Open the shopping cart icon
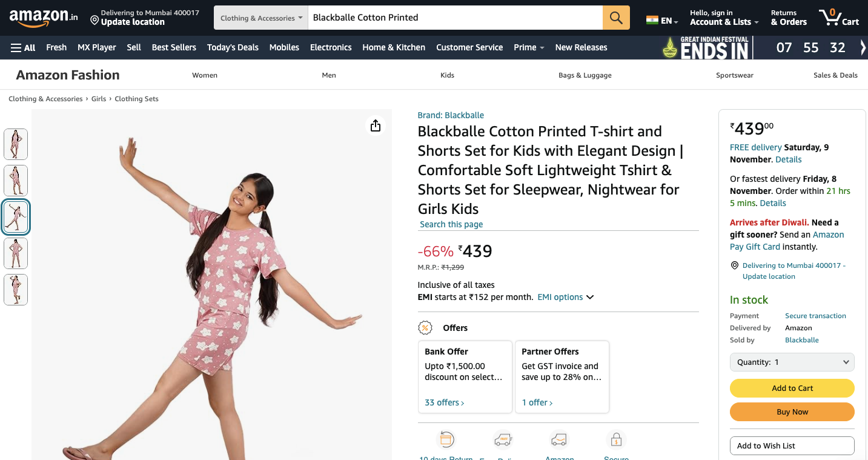 pyautogui.click(x=838, y=17)
